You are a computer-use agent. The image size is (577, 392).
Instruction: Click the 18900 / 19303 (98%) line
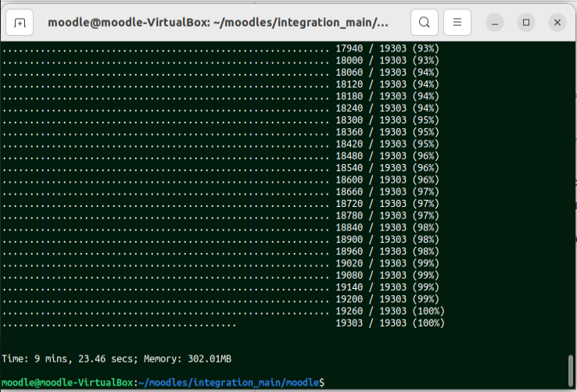220,240
